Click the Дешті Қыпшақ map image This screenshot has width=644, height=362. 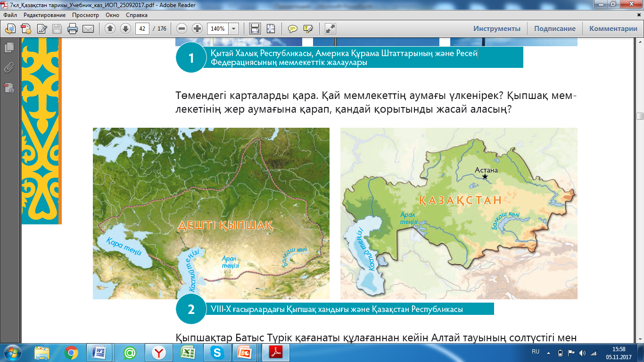(x=211, y=214)
